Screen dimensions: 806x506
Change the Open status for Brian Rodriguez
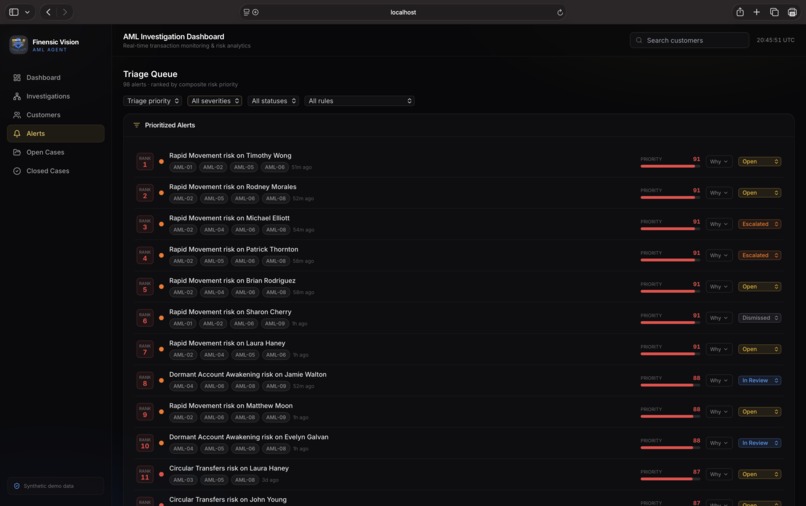click(x=760, y=286)
